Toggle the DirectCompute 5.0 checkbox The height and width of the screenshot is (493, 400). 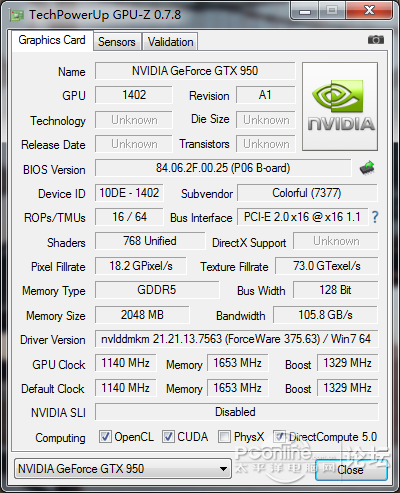279,436
